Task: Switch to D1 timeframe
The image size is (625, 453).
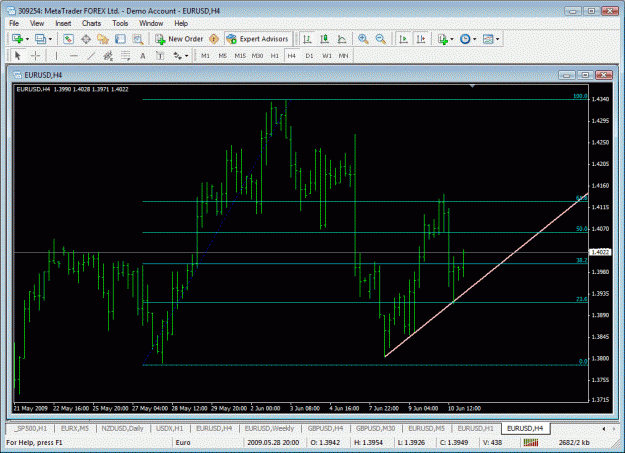Action: [309, 56]
